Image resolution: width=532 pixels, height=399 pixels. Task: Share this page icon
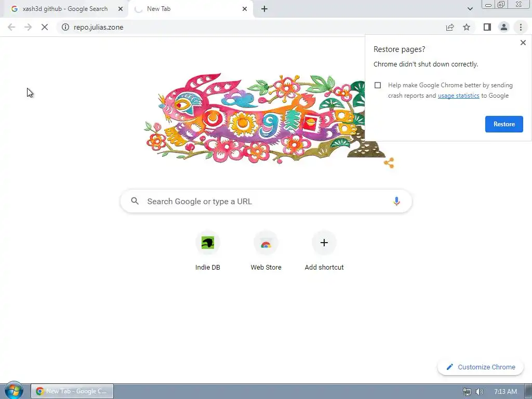click(450, 27)
